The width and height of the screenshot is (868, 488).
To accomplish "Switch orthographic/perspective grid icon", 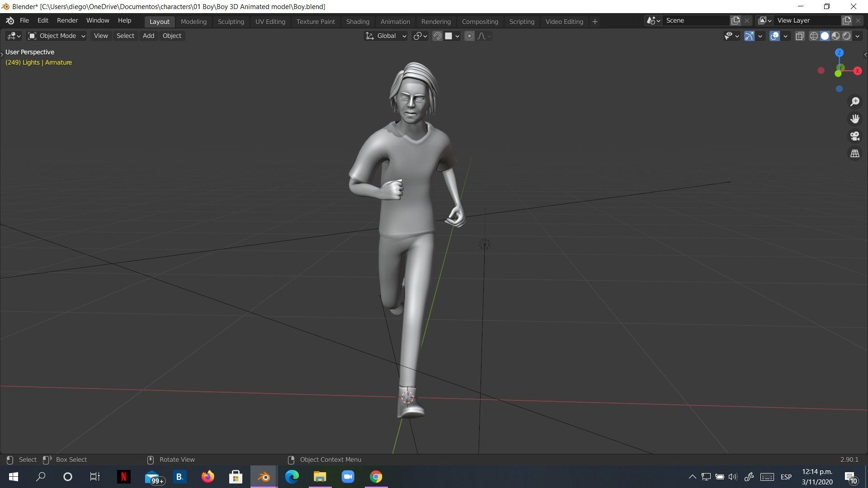I will [x=854, y=154].
